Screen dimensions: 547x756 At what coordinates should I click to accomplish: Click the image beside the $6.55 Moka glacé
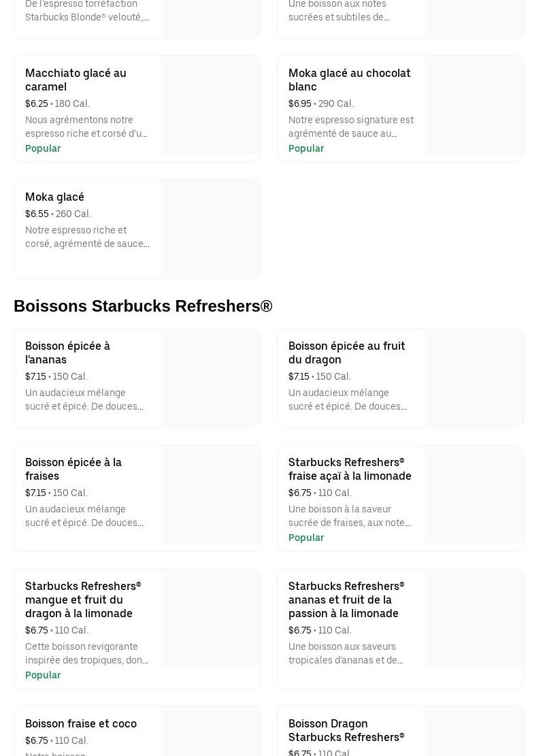tap(211, 229)
